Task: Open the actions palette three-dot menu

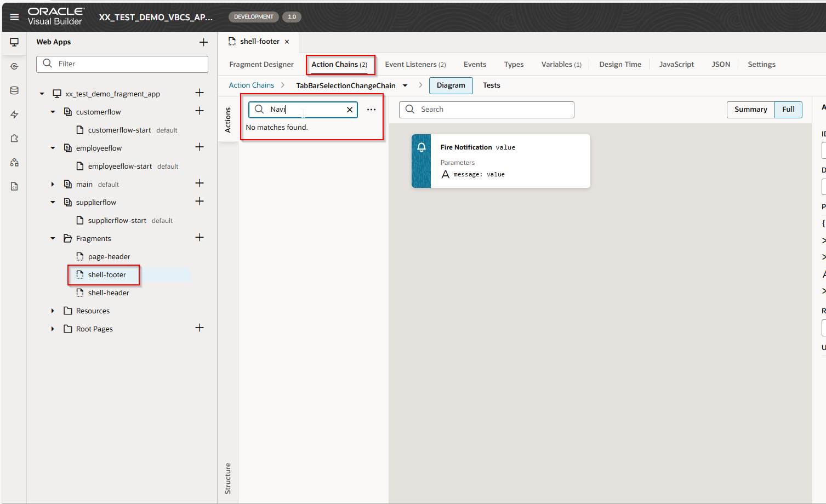Action: pos(371,110)
